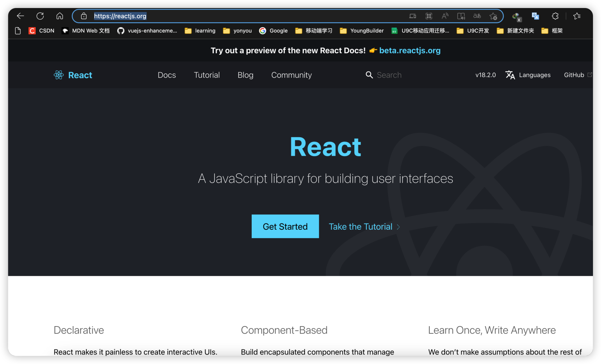The width and height of the screenshot is (601, 364).
Task: Click the QR/grid icon in address bar
Action: point(429,16)
